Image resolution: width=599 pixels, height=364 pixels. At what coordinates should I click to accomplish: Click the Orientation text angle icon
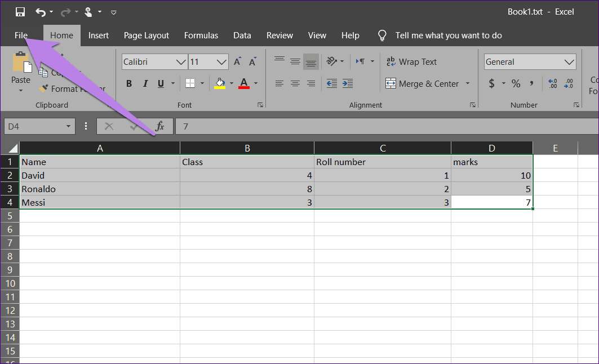(x=332, y=61)
